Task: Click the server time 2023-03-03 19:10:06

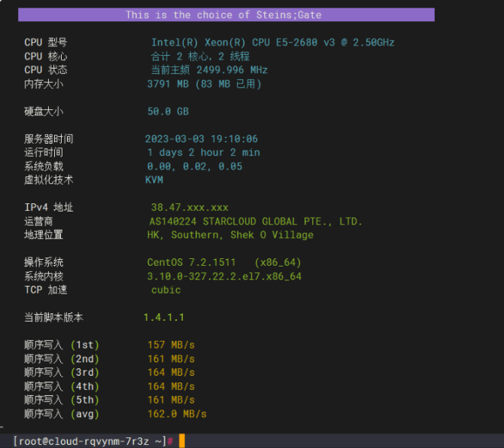Action: [x=202, y=139]
